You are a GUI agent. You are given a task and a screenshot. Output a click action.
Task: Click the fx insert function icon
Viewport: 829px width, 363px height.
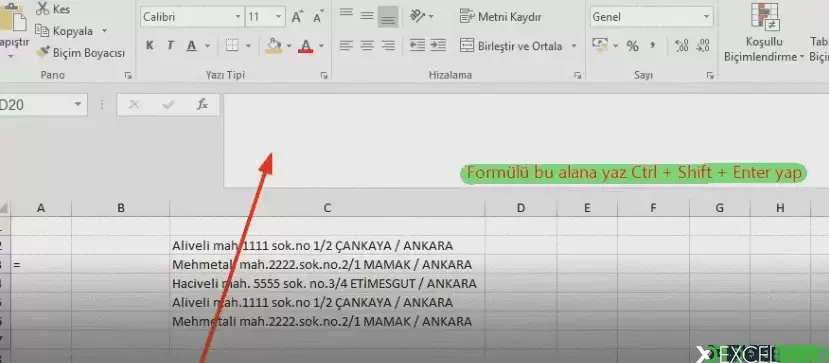point(202,105)
